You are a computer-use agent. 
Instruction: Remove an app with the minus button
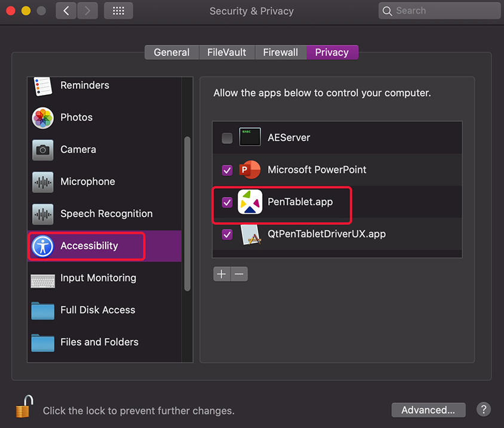(x=239, y=274)
